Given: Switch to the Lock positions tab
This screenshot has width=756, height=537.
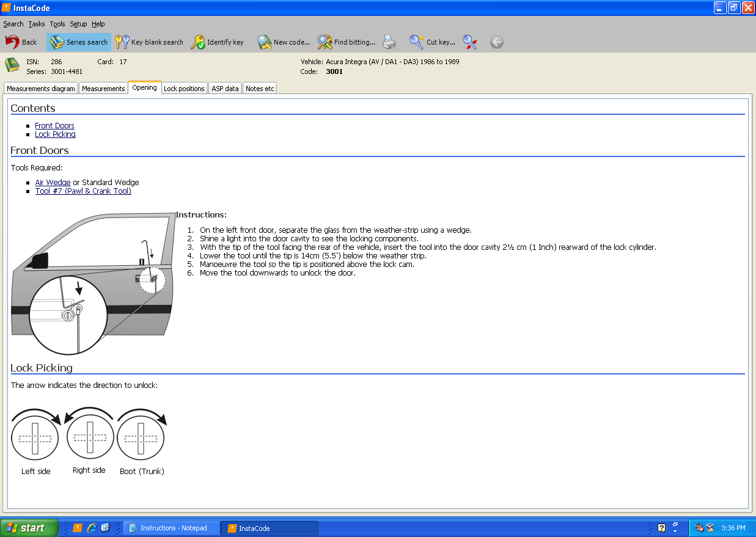Looking at the screenshot, I should (x=184, y=89).
